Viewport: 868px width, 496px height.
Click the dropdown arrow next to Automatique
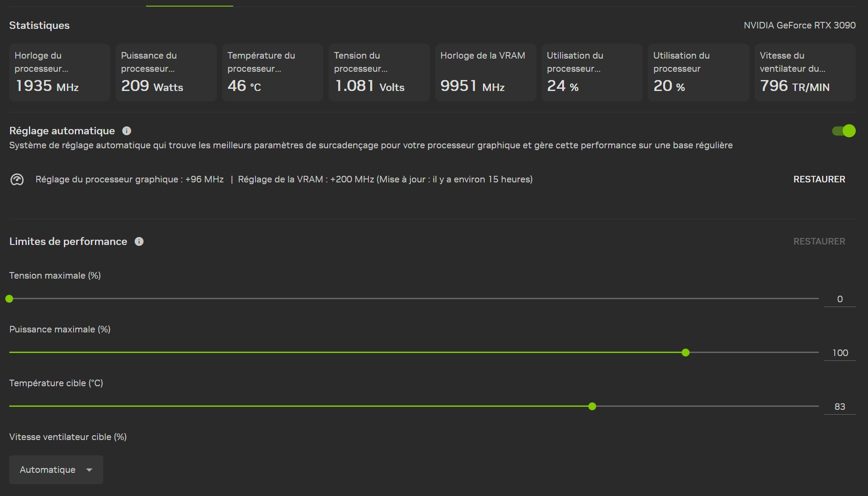(89, 470)
